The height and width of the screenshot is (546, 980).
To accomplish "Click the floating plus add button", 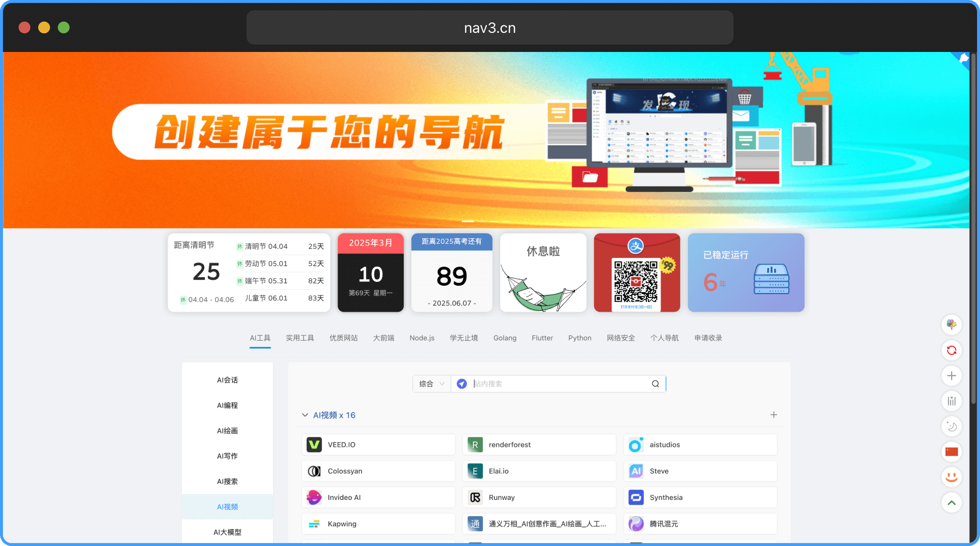I will tap(952, 376).
